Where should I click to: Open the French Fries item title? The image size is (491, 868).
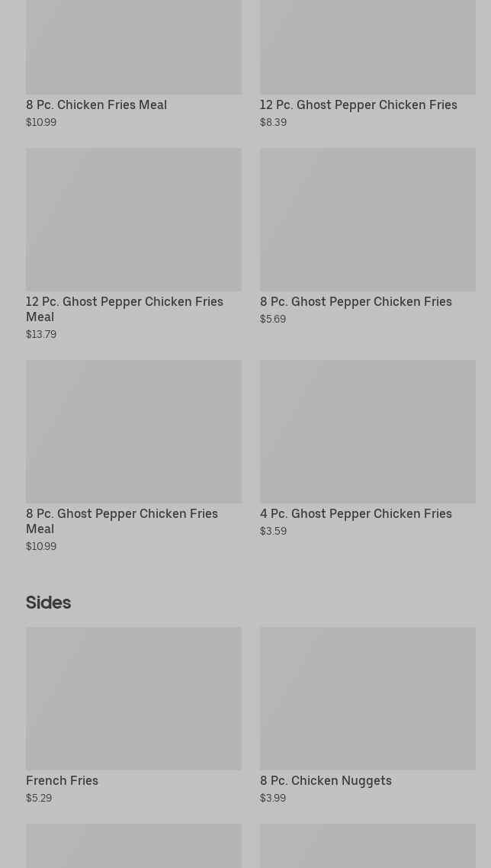point(62,781)
